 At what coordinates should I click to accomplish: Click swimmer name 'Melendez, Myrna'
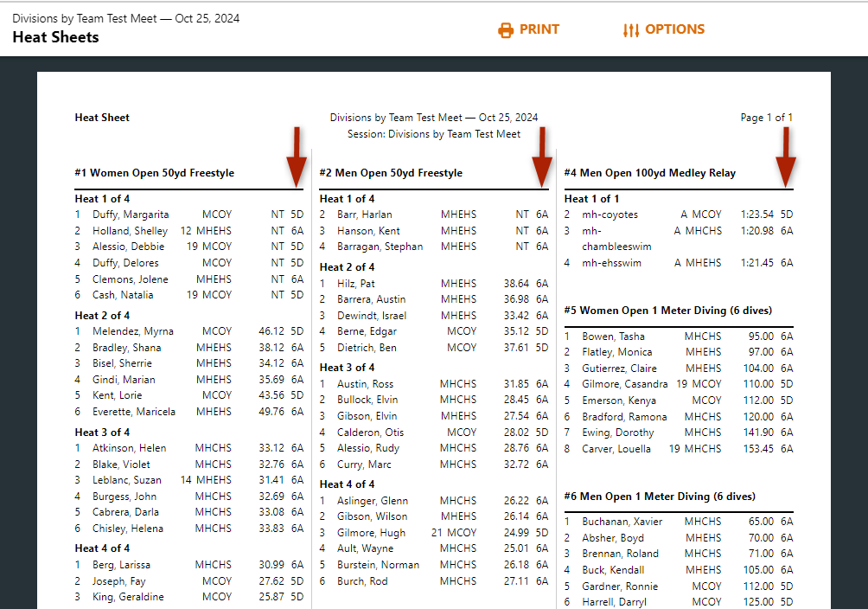pos(133,331)
